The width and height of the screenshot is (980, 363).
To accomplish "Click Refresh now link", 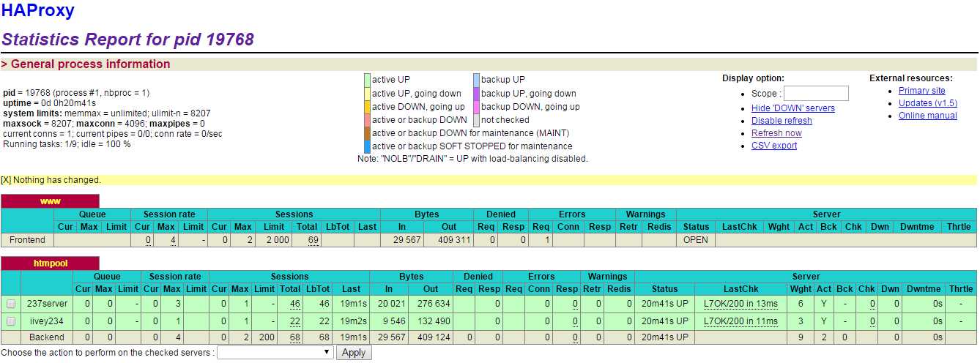I will pyautogui.click(x=776, y=133).
